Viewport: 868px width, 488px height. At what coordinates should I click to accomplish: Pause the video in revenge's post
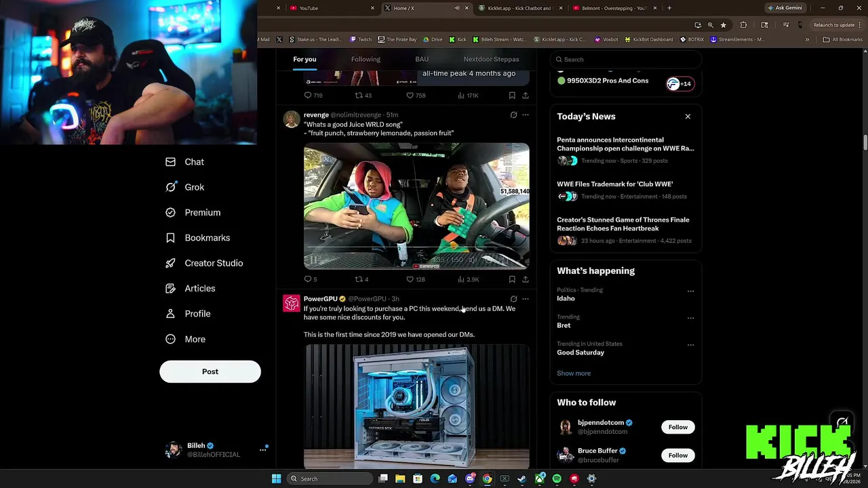pyautogui.click(x=313, y=260)
